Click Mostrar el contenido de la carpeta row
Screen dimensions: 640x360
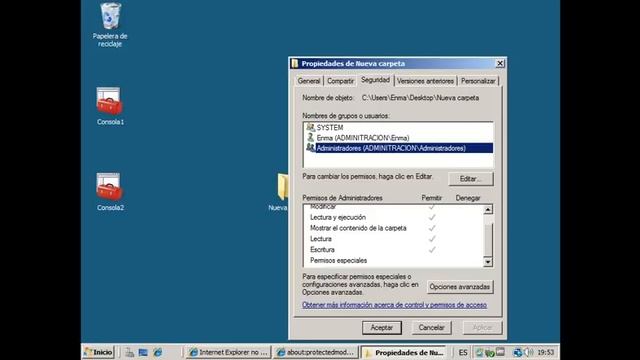coord(393,228)
